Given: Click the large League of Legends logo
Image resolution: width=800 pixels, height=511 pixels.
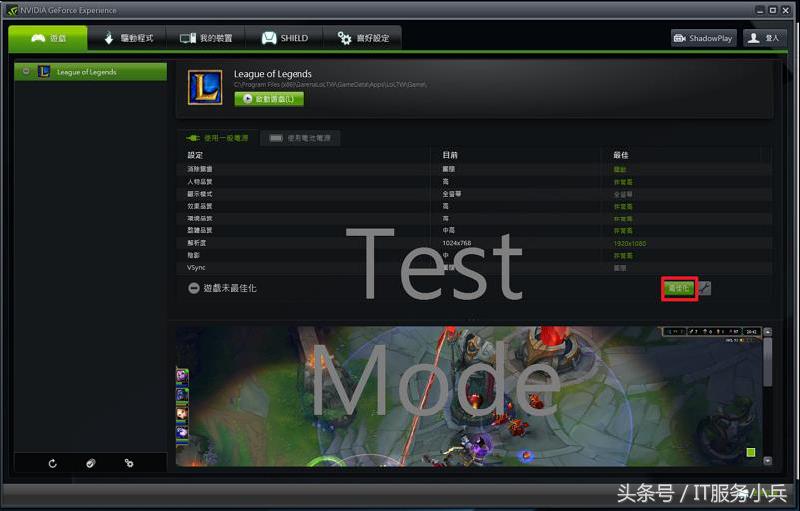Looking at the screenshot, I should pos(205,87).
